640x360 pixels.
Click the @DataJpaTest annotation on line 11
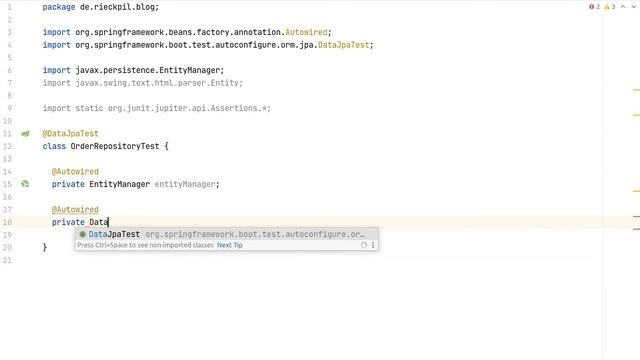[x=71, y=133]
